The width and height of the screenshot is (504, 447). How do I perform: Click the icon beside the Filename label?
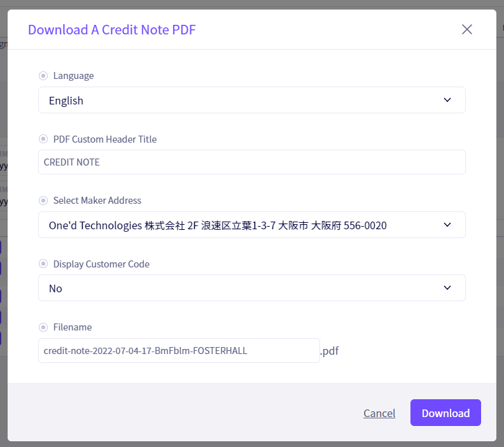click(43, 327)
